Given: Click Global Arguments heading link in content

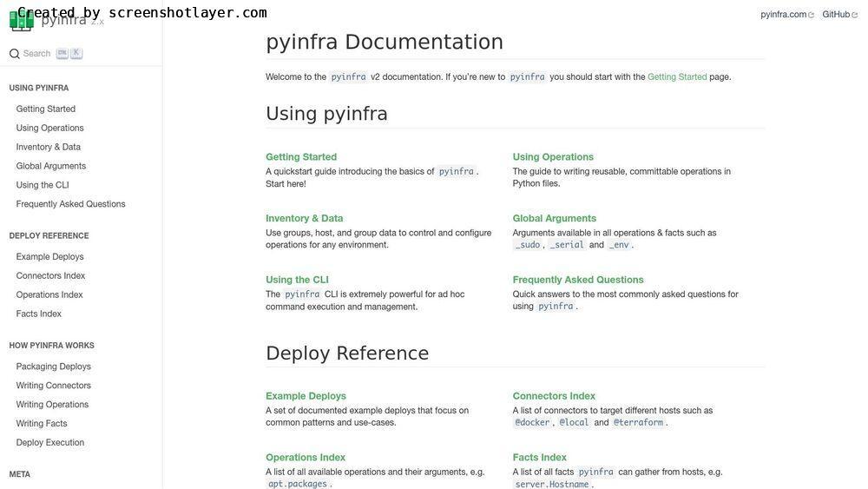Looking at the screenshot, I should click(554, 218).
